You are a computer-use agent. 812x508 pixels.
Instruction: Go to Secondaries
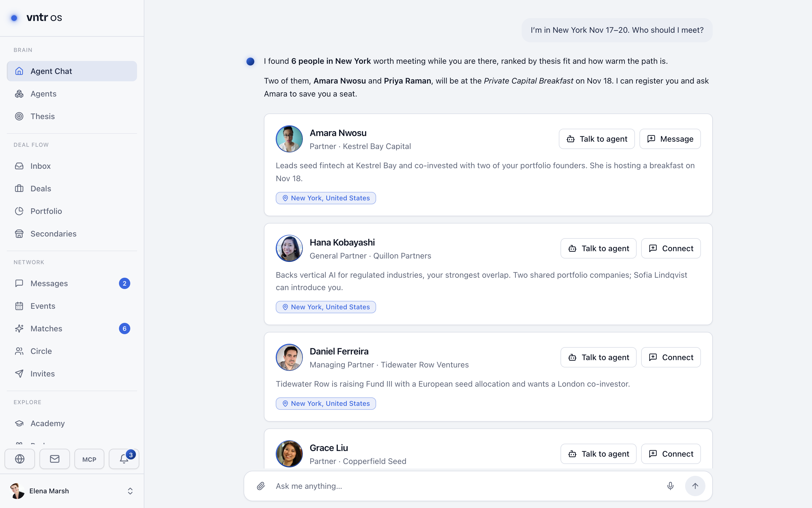[72, 233]
